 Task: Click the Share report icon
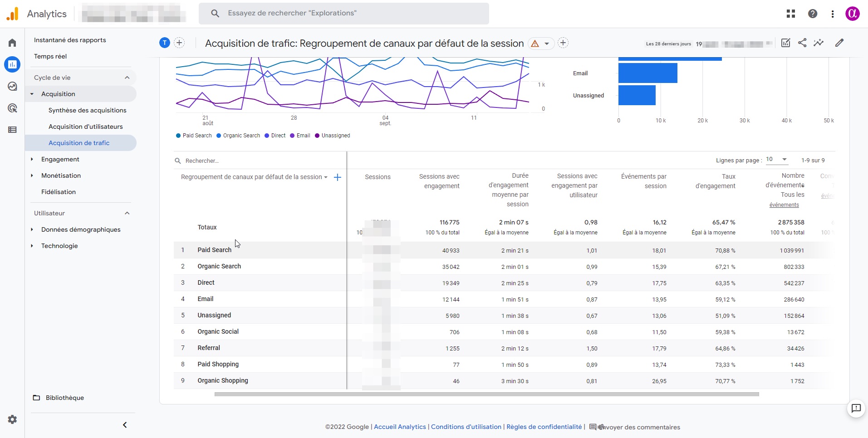point(802,43)
